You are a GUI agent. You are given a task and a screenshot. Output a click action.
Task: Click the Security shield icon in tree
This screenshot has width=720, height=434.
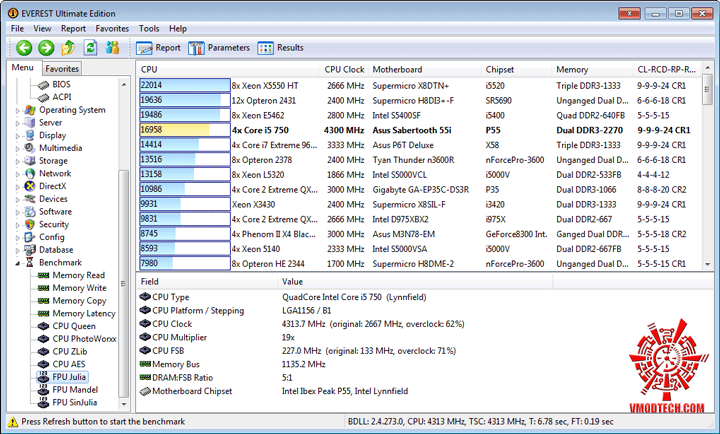pyautogui.click(x=30, y=225)
